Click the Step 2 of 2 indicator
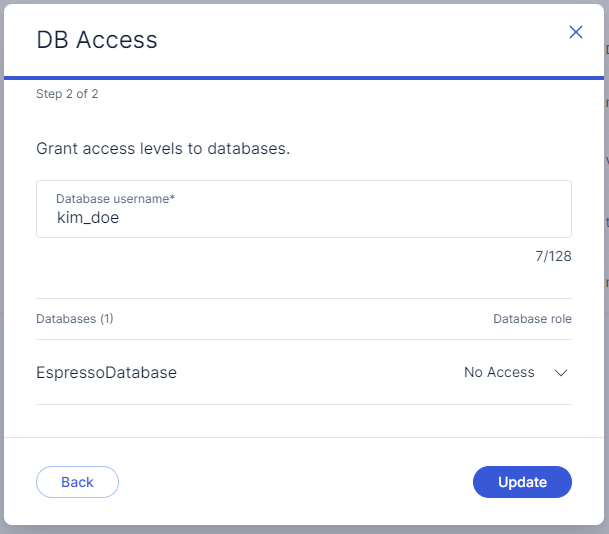This screenshot has width=609, height=534. point(67,94)
